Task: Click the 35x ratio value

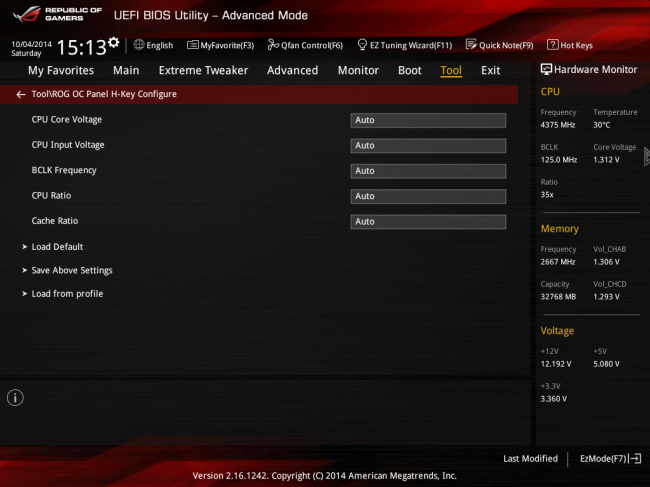Action: (547, 194)
